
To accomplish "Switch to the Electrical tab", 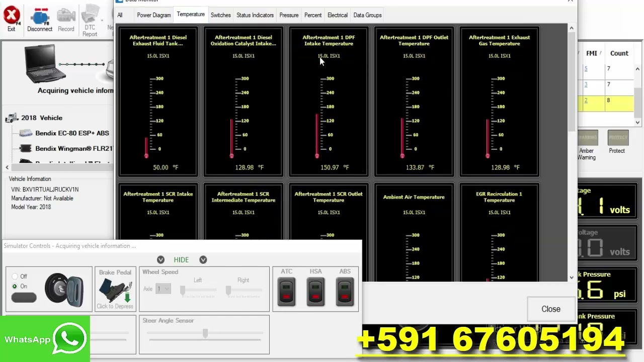I will (338, 15).
